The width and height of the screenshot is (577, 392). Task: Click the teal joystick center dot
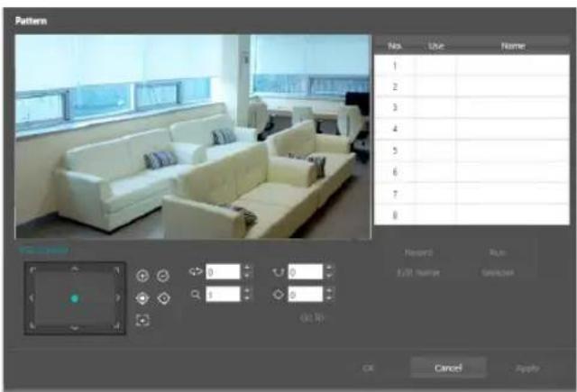tap(75, 298)
